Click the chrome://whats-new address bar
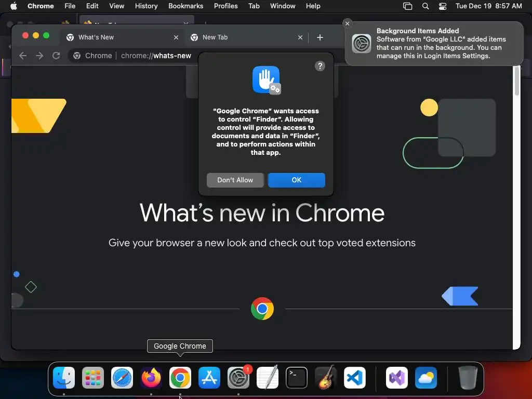 (x=156, y=56)
